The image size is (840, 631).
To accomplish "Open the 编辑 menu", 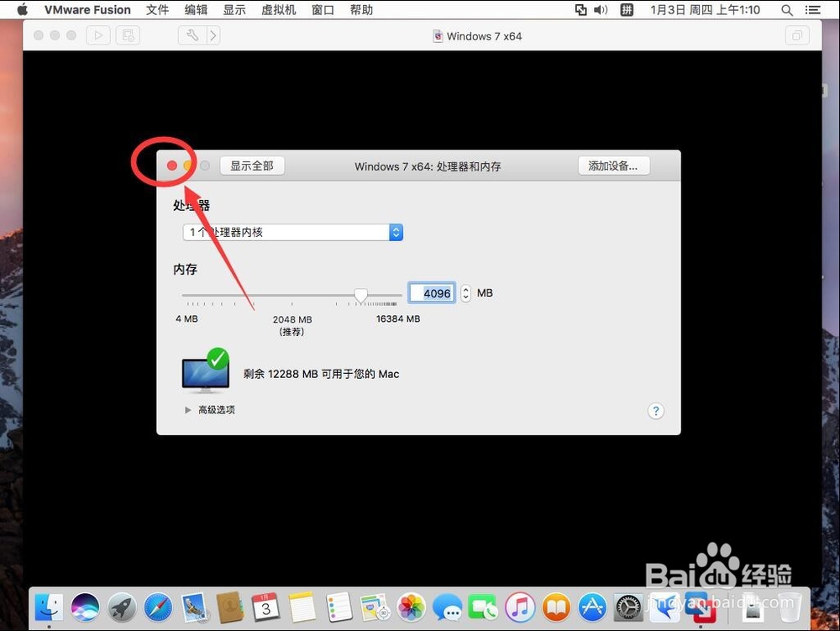I will tap(196, 9).
